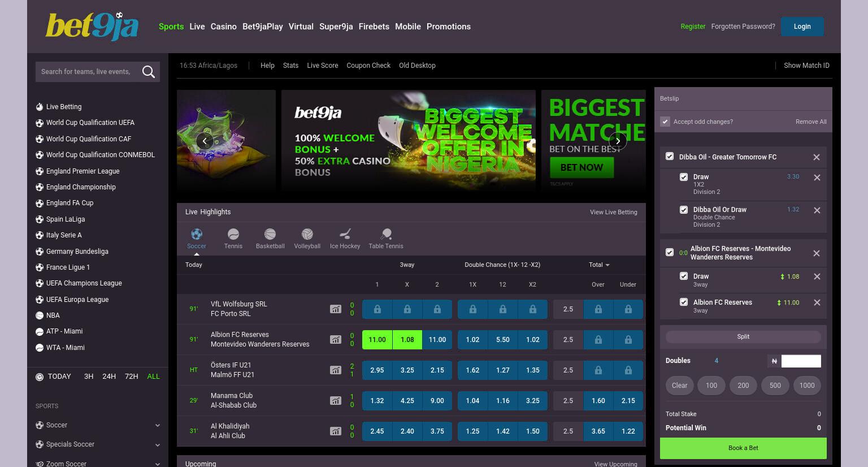
Task: Toggle the Split bet option
Action: point(743,336)
